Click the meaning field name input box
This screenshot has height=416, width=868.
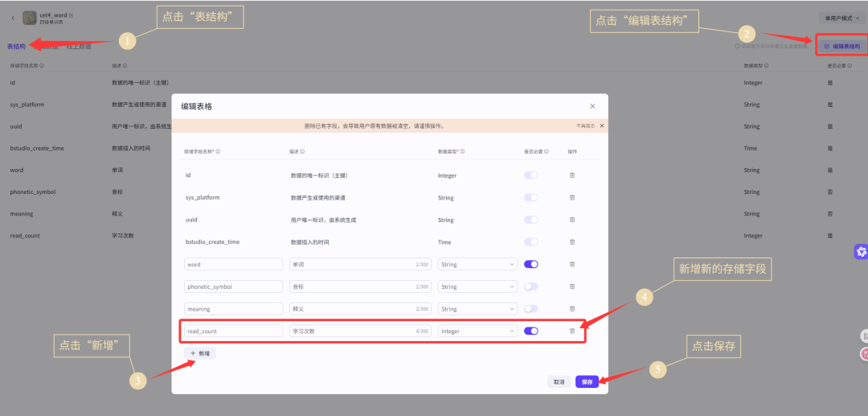[x=233, y=309]
